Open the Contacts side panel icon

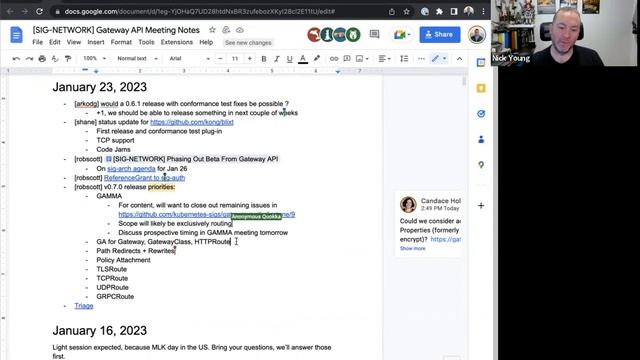pyautogui.click(x=481, y=140)
